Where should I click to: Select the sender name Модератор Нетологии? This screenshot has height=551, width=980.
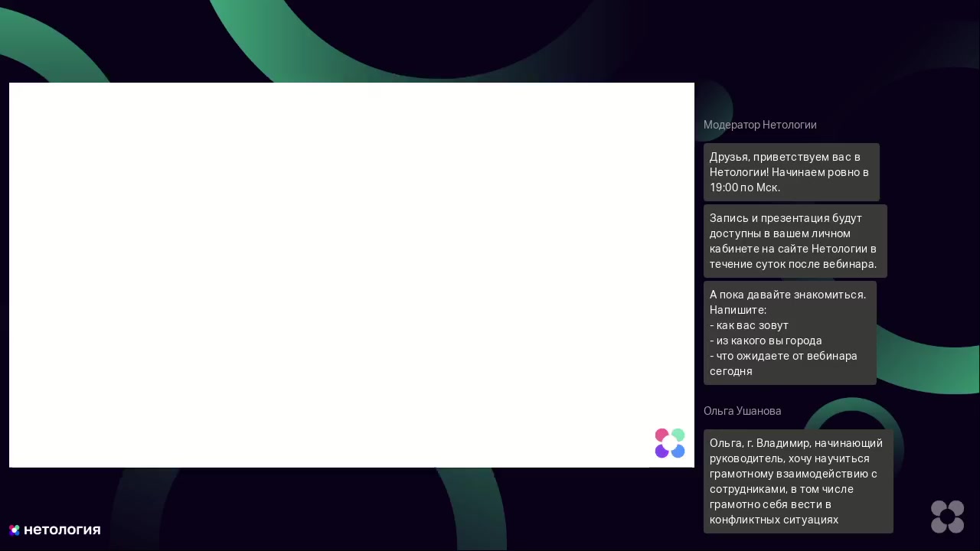click(x=760, y=125)
